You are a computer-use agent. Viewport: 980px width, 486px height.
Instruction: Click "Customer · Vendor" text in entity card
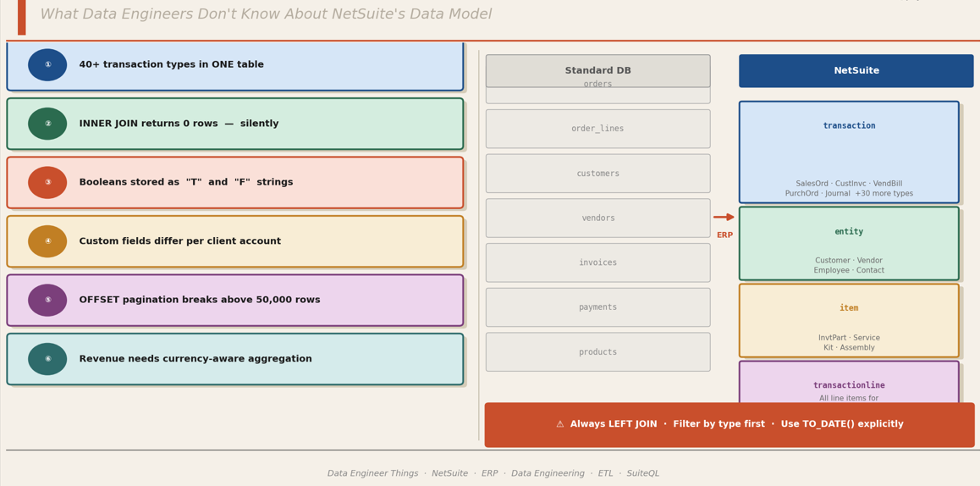[849, 261]
